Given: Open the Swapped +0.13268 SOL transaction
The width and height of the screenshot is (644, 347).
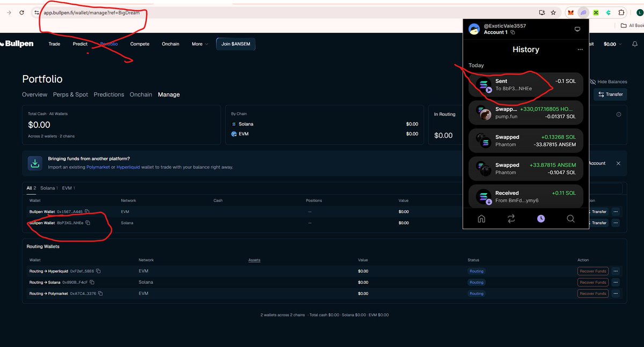Looking at the screenshot, I should pyautogui.click(x=525, y=141).
